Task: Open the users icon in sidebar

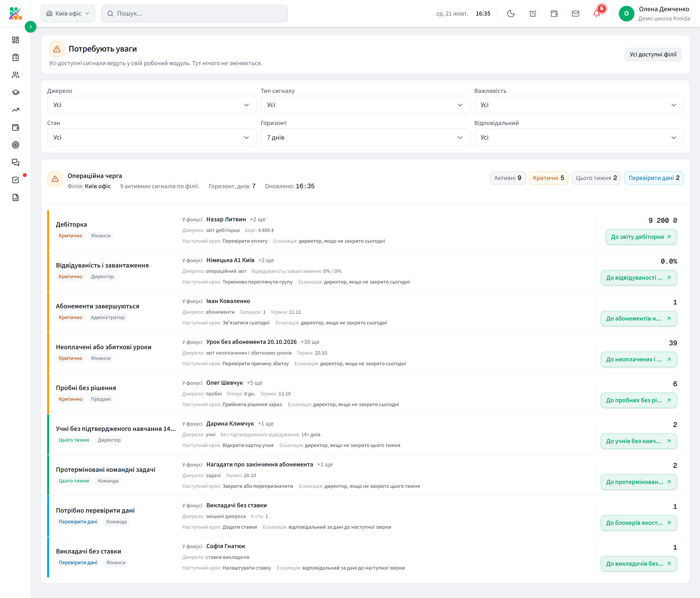Action: click(x=16, y=75)
